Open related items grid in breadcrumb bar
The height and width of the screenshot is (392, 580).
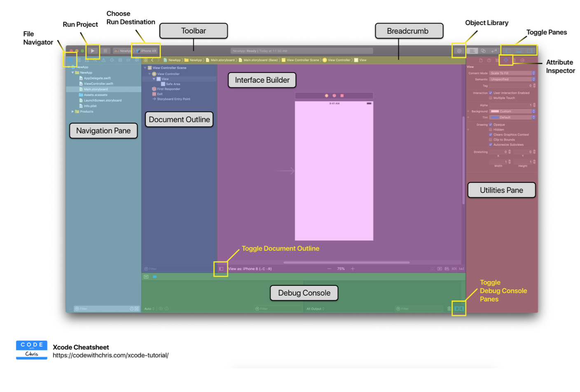(145, 60)
